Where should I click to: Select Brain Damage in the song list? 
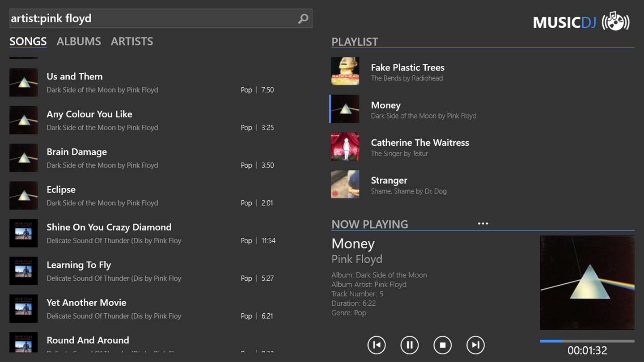[x=77, y=152]
